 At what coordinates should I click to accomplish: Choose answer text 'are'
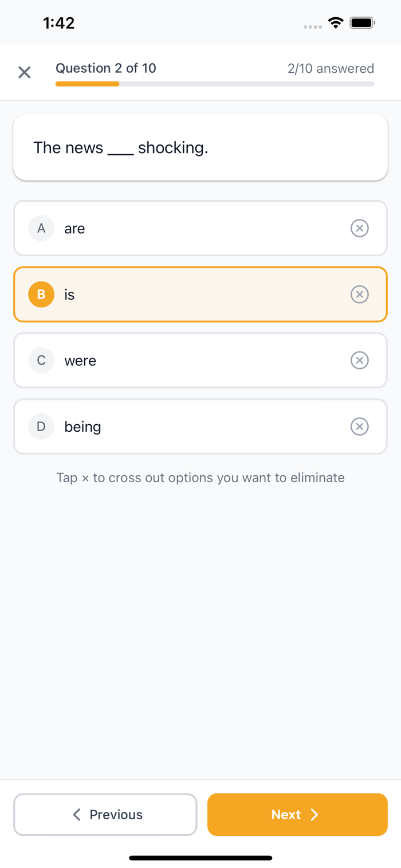click(x=74, y=229)
